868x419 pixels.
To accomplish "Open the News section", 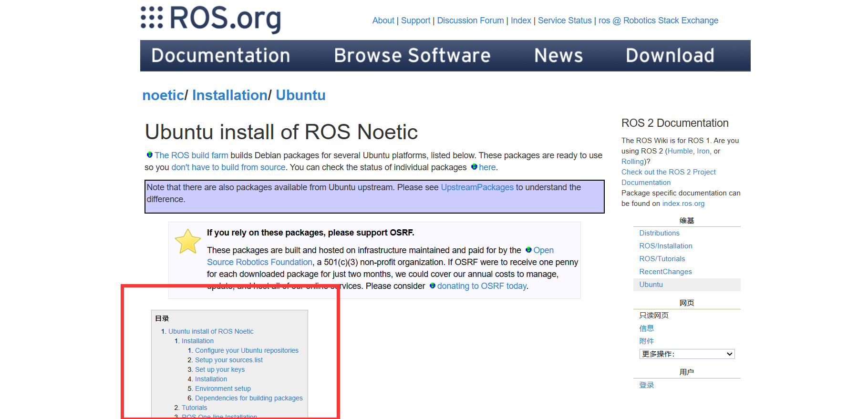I will pos(558,56).
